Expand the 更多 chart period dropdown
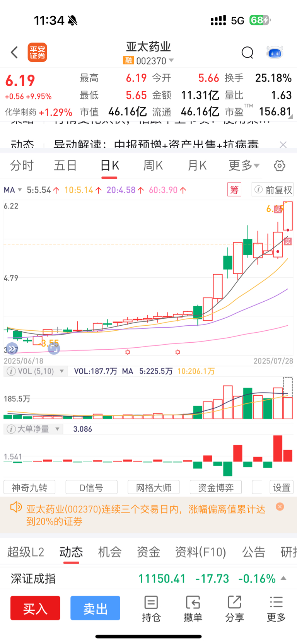297x644 pixels. point(244,166)
